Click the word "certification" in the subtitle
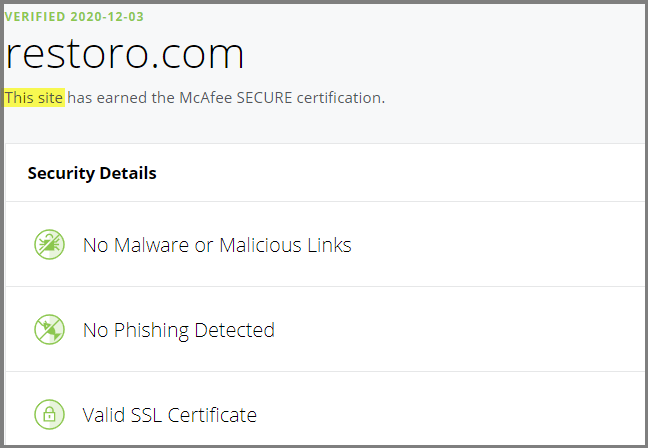 click(x=341, y=98)
